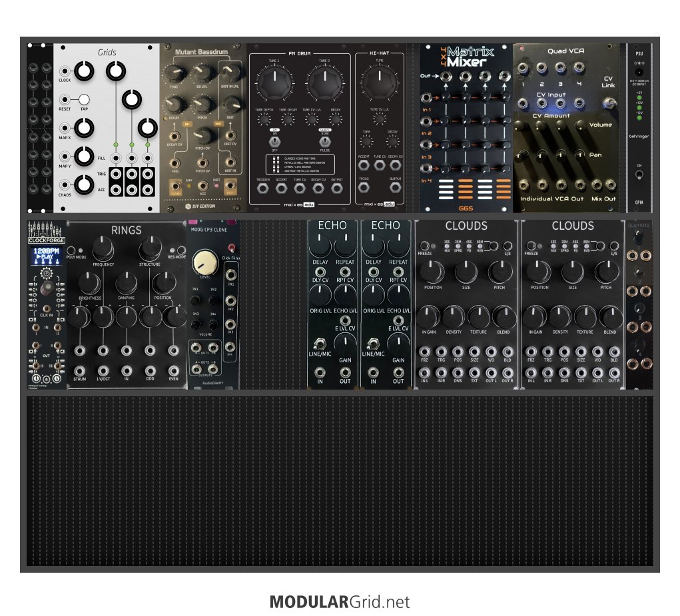Click TRG jack on the right CLOUDS module
Viewport: 680px width, 616px height.
click(547, 352)
